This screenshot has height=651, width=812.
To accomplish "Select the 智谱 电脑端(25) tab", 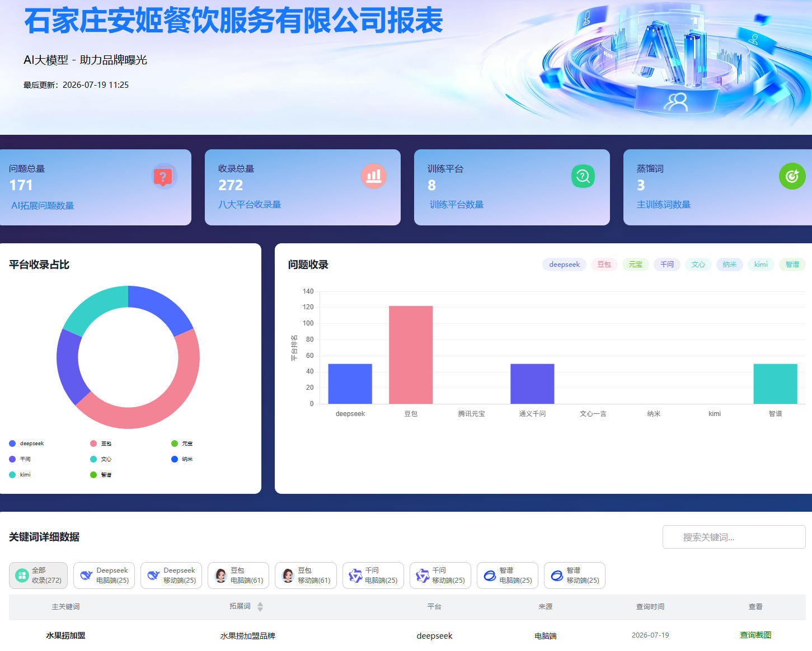I will pyautogui.click(x=508, y=575).
